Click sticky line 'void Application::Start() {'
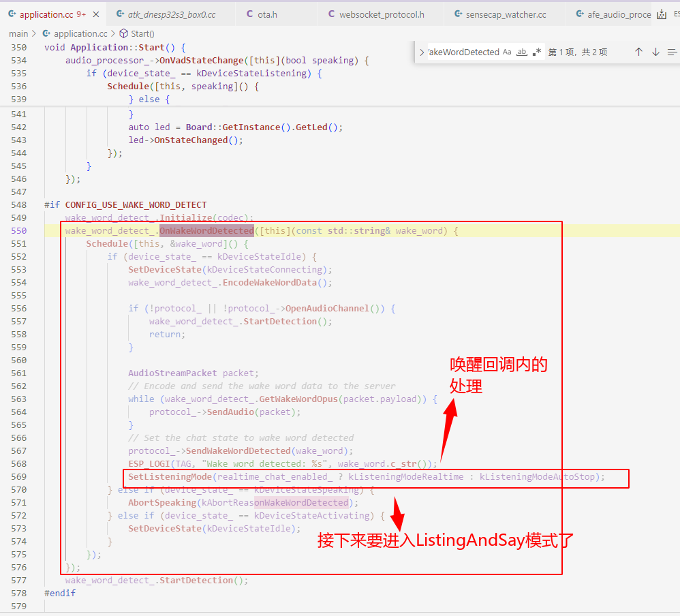The image size is (680, 616). pos(115,48)
